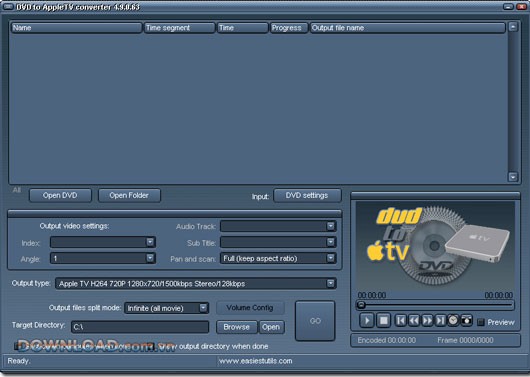This screenshot has height=377, width=530.
Task: Click the clock time-segment icon
Action: [453, 320]
